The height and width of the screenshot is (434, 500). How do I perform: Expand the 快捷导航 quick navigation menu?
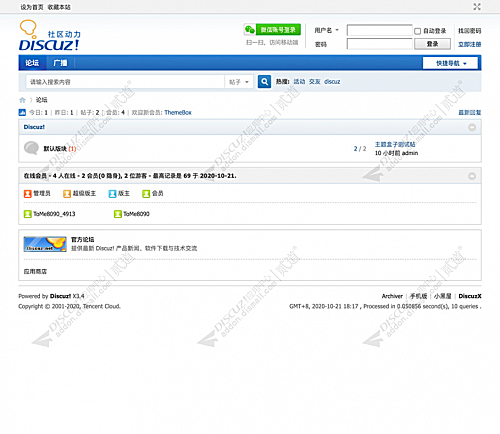[450, 63]
